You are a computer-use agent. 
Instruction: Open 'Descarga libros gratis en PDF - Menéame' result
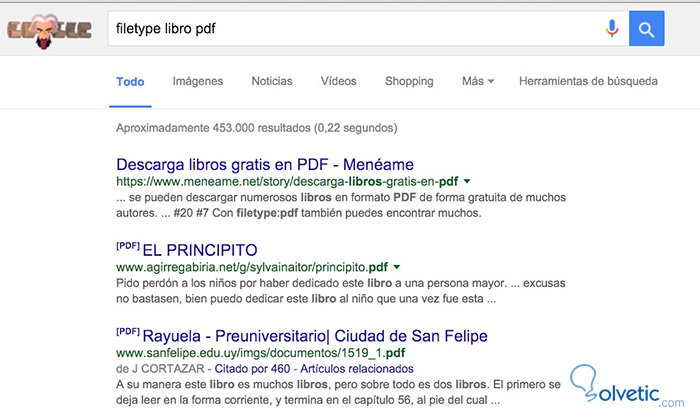pos(265,164)
